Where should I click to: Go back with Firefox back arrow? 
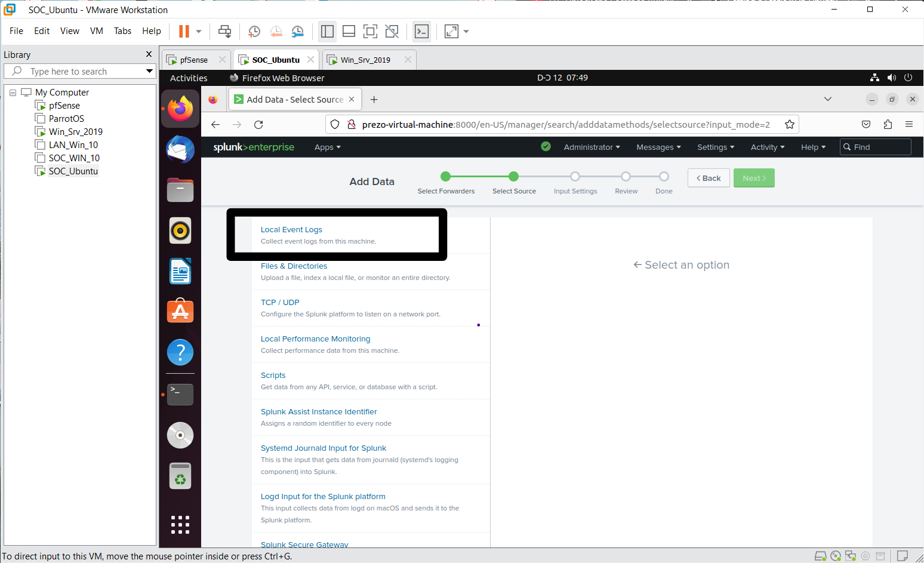click(x=215, y=124)
